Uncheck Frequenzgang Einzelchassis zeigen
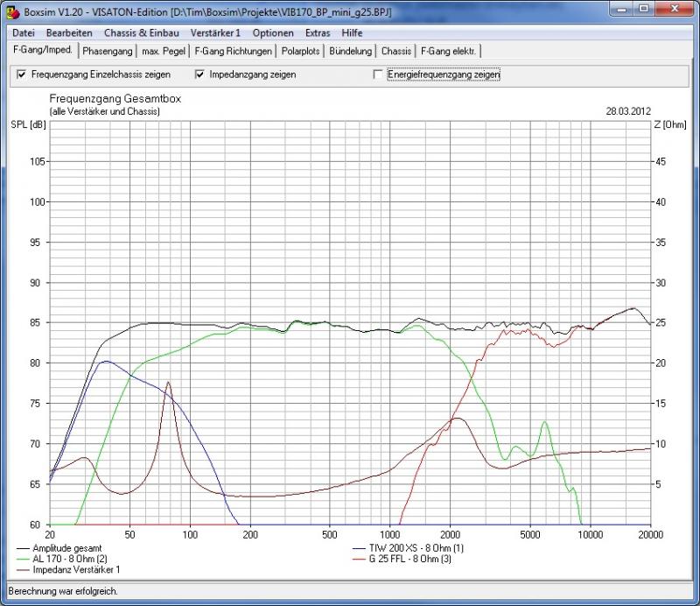 (22, 74)
